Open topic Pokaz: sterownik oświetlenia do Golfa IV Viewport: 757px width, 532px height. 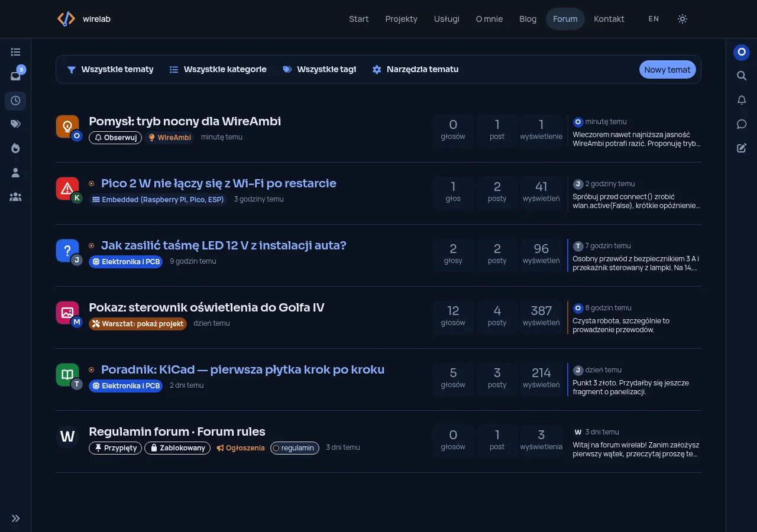click(x=206, y=307)
